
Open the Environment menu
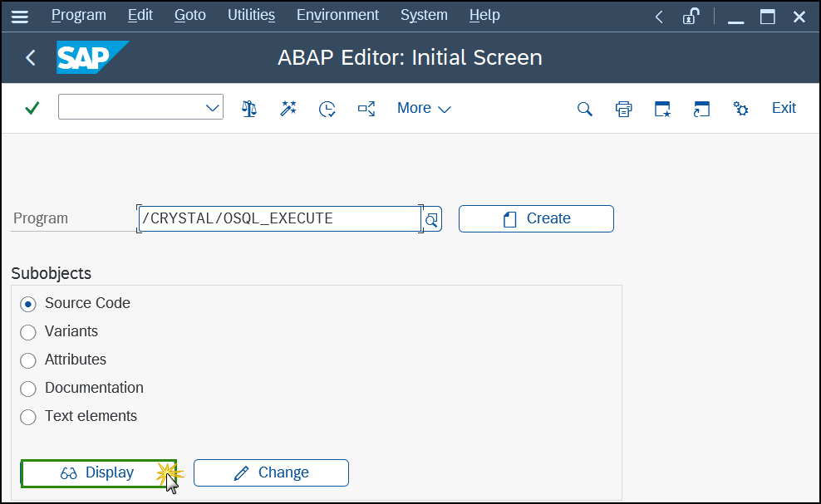[x=337, y=15]
